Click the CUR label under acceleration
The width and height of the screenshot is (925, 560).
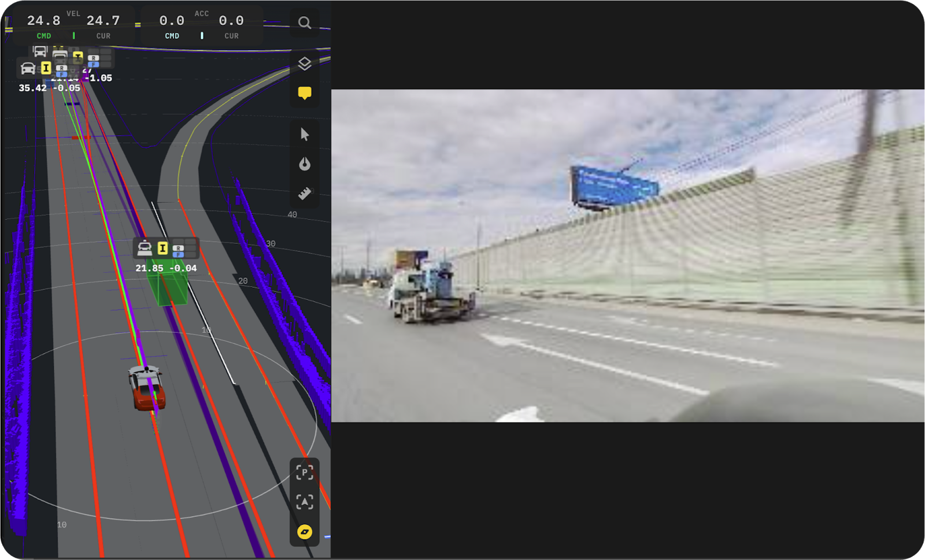[231, 36]
